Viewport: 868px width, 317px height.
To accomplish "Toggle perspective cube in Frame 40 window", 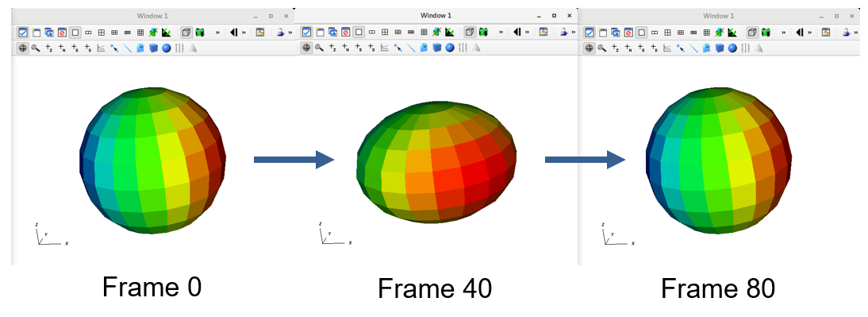I will (470, 32).
